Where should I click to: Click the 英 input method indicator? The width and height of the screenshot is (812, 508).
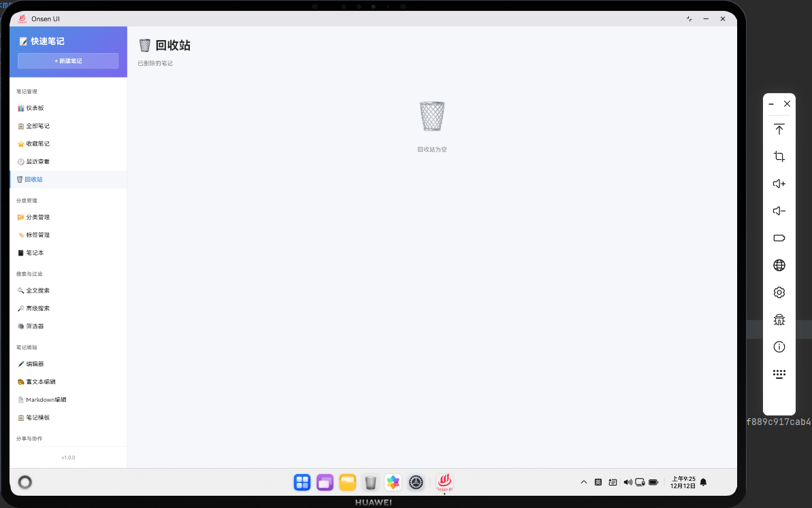598,482
